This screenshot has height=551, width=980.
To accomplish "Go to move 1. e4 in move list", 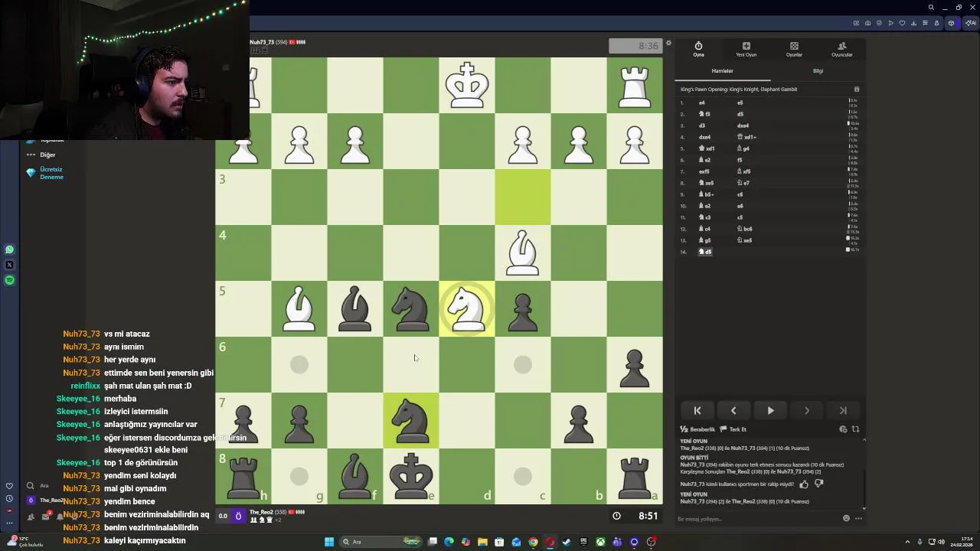I will click(702, 103).
